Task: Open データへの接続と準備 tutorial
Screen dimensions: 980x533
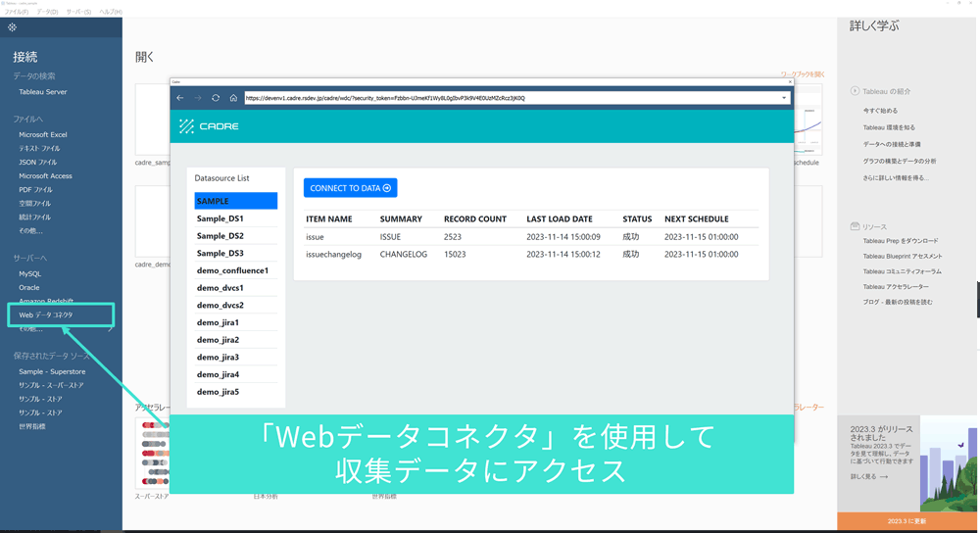Action: (x=892, y=144)
